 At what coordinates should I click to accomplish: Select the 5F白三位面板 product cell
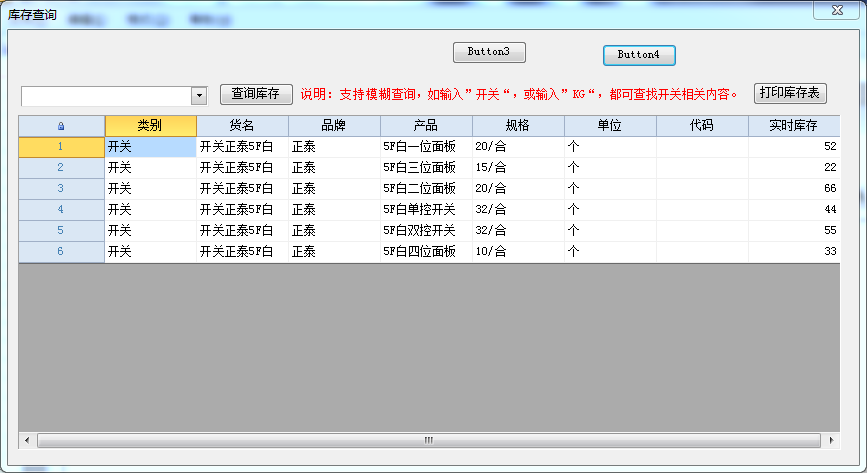425,168
